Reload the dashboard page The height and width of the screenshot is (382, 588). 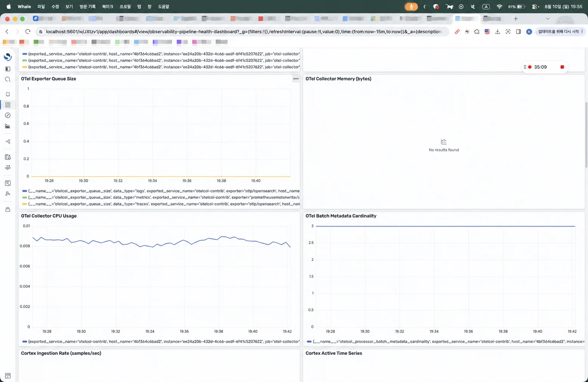pyautogui.click(x=28, y=32)
